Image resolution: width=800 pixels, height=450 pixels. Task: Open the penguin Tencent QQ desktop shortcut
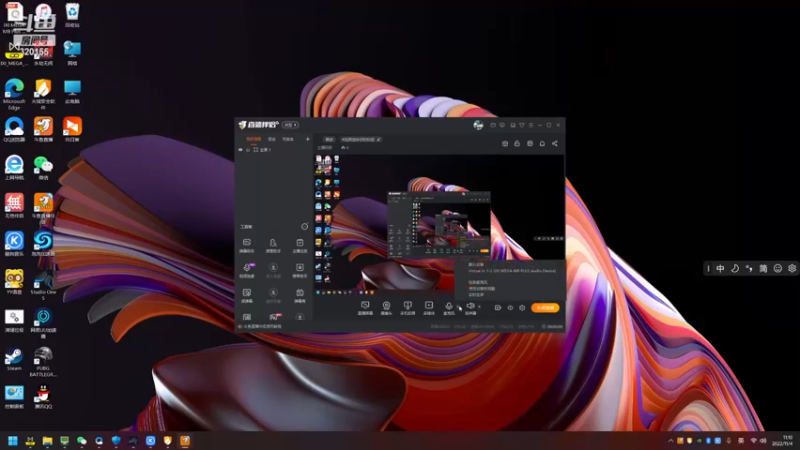[43, 396]
